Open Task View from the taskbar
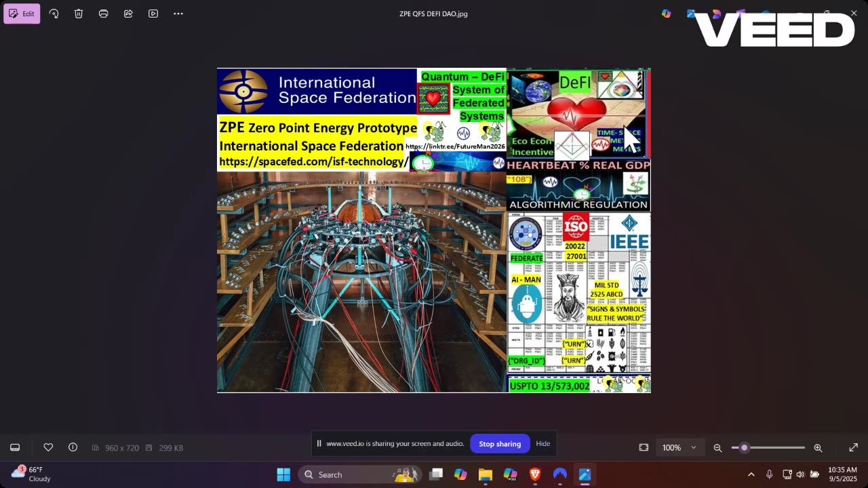The width and height of the screenshot is (868, 488). 436,474
